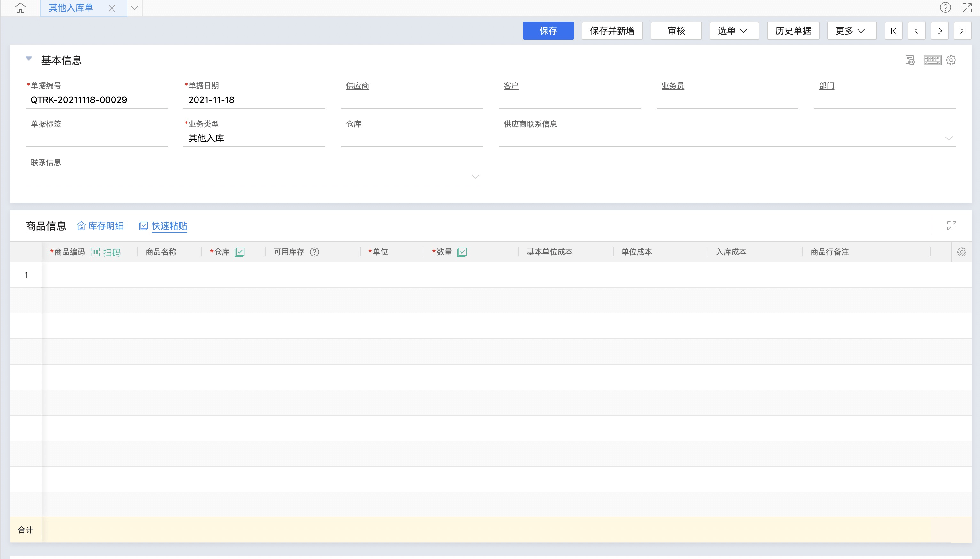Click the 保存 button

(x=548, y=31)
